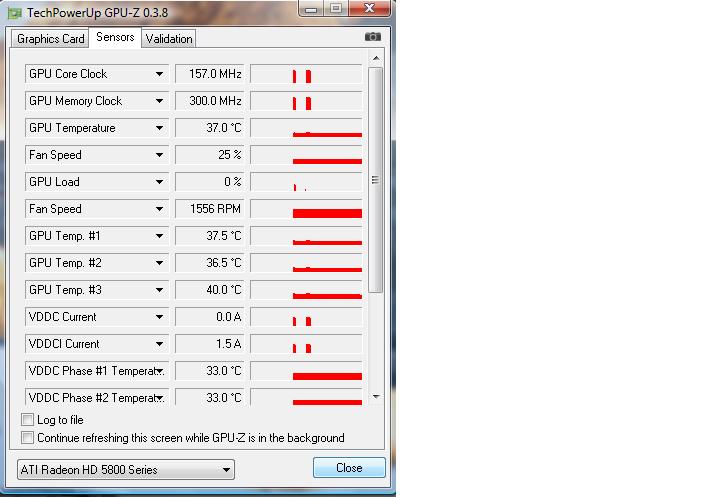Enable the Log to file checkbox
The image size is (720, 497).
(x=28, y=419)
